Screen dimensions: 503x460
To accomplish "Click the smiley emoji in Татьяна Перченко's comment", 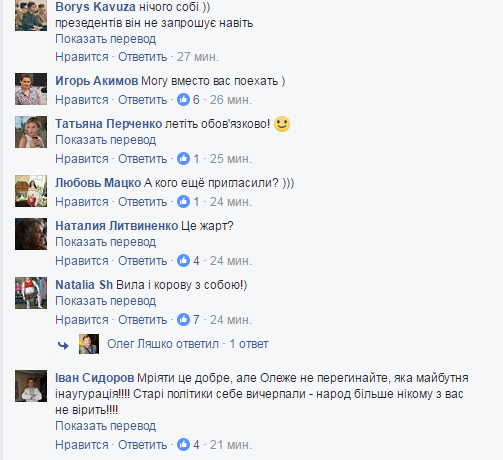I will 282,124.
